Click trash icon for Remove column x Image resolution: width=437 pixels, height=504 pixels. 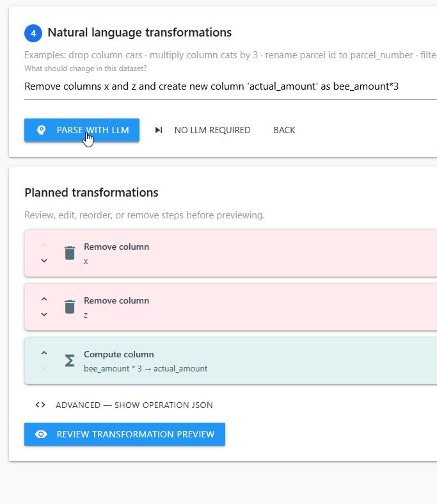tap(70, 253)
